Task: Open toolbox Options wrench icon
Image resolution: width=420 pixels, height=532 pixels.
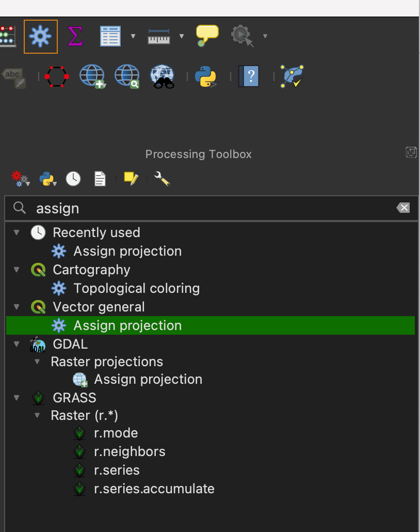Action: pos(162,179)
